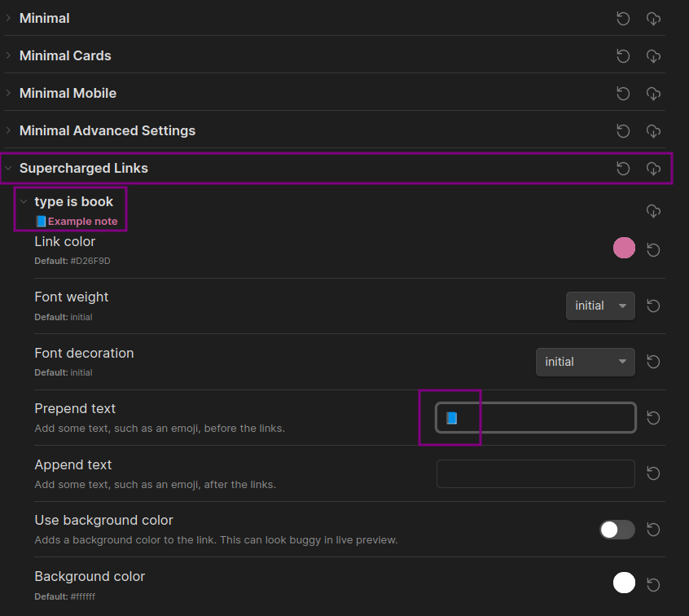689x616 pixels.
Task: Focus the Append text input field
Action: 536,473
